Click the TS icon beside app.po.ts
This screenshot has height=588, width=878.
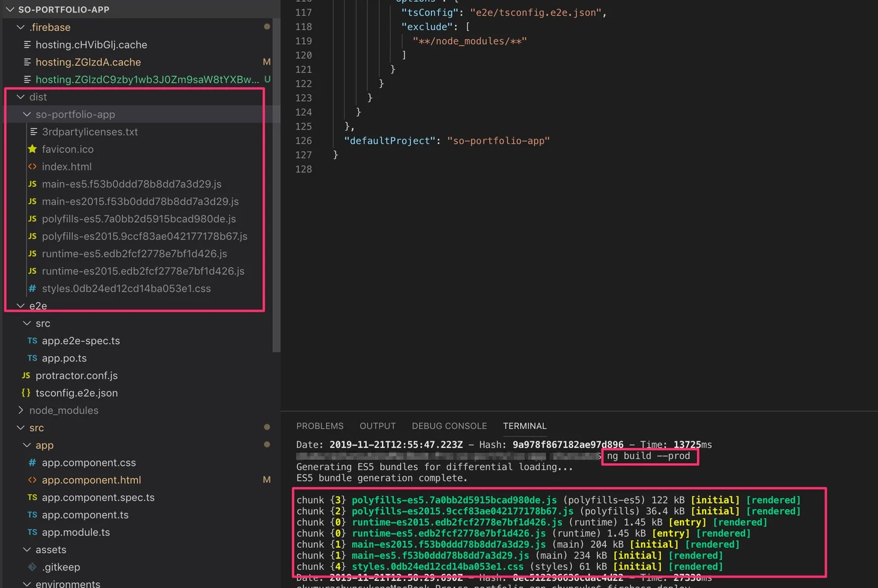point(33,358)
